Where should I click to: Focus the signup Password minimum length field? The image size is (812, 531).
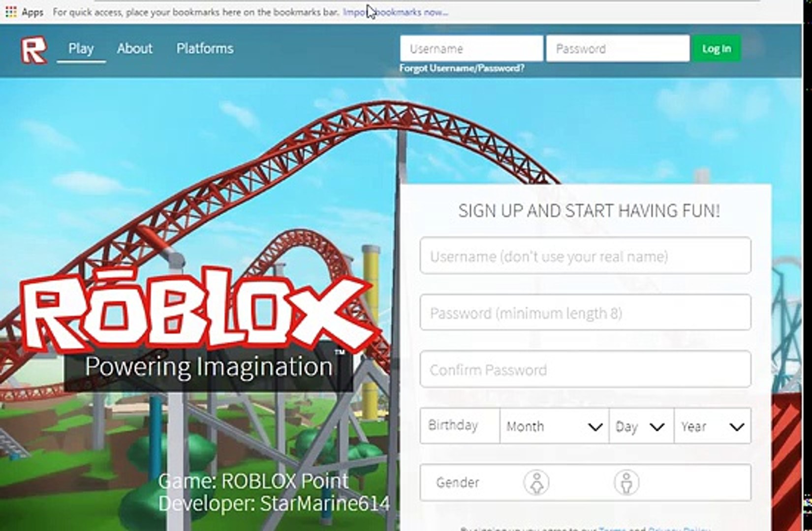click(x=585, y=312)
